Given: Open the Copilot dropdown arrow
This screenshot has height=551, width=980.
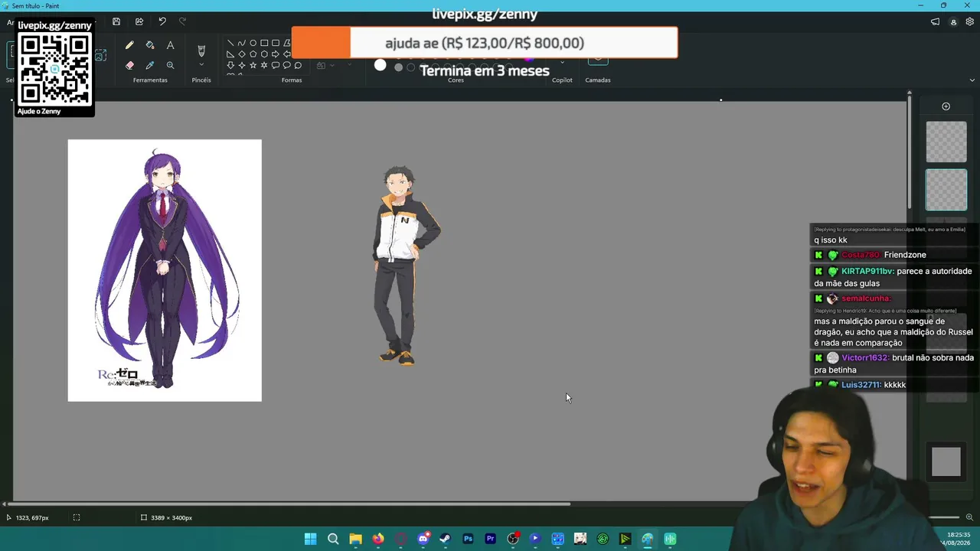Looking at the screenshot, I should click(563, 63).
